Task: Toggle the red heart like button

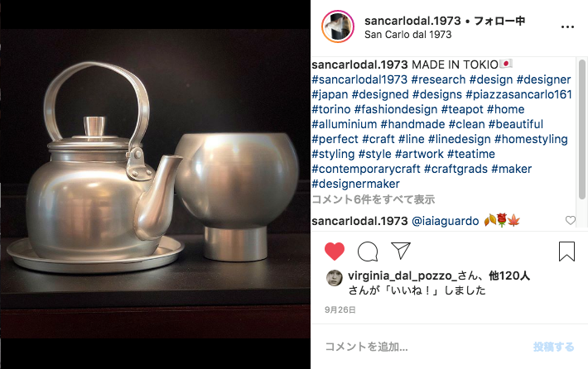Action: click(x=334, y=251)
